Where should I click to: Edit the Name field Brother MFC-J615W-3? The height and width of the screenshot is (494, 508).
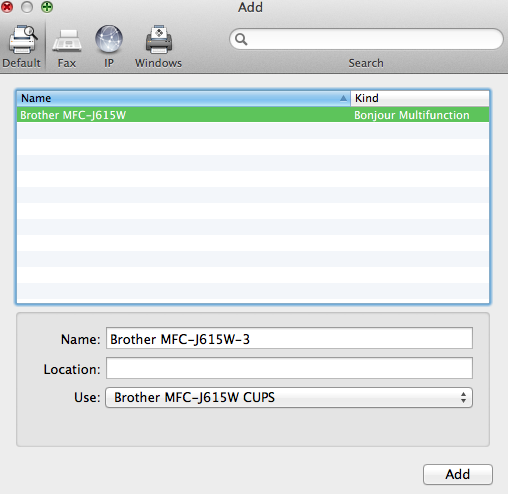(289, 338)
